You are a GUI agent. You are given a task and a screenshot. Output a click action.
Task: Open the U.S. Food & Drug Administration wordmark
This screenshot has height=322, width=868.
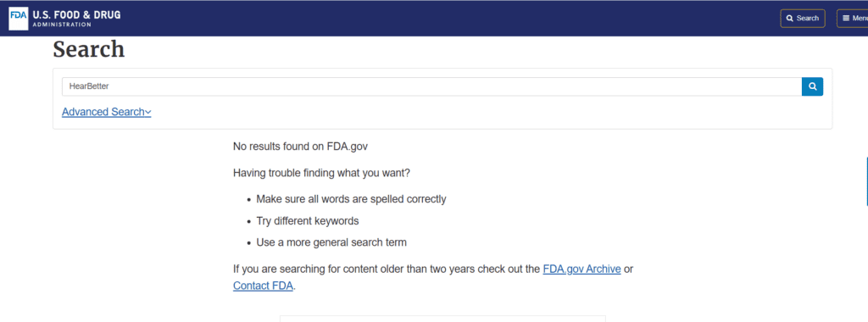click(76, 19)
